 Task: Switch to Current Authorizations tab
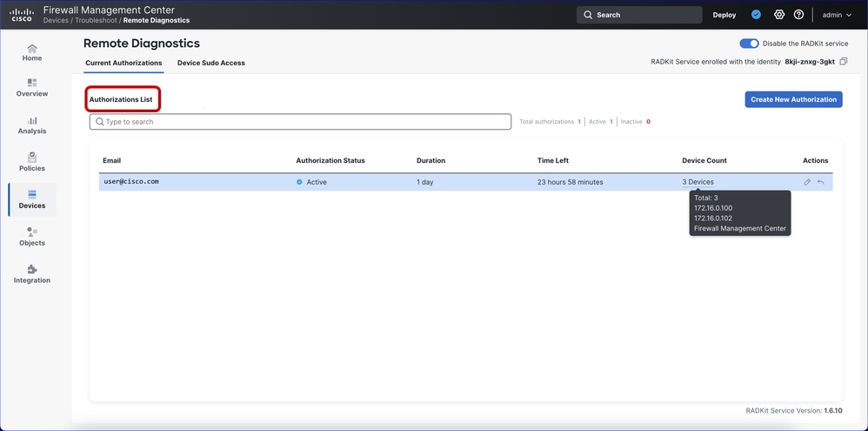124,64
